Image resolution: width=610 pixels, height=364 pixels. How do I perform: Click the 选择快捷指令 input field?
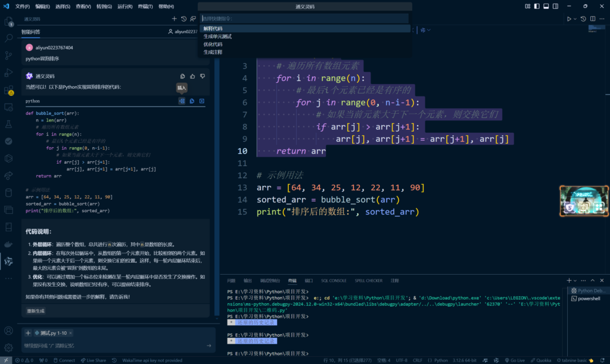tap(304, 18)
